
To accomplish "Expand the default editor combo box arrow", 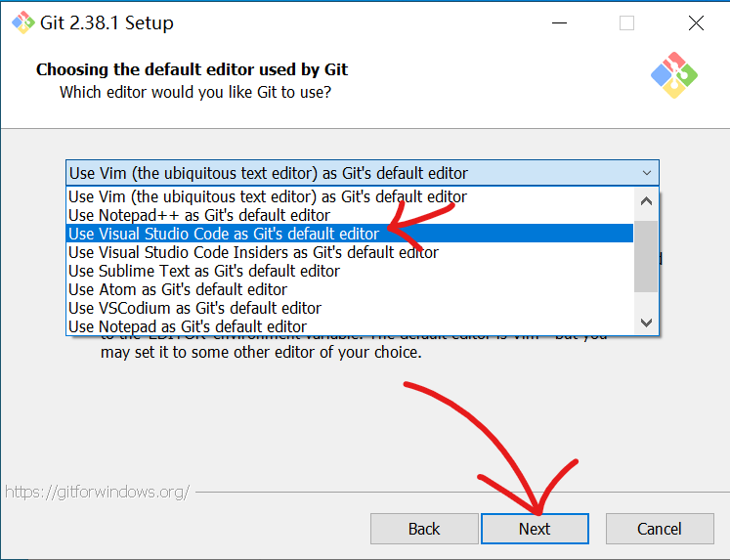I will (x=646, y=173).
